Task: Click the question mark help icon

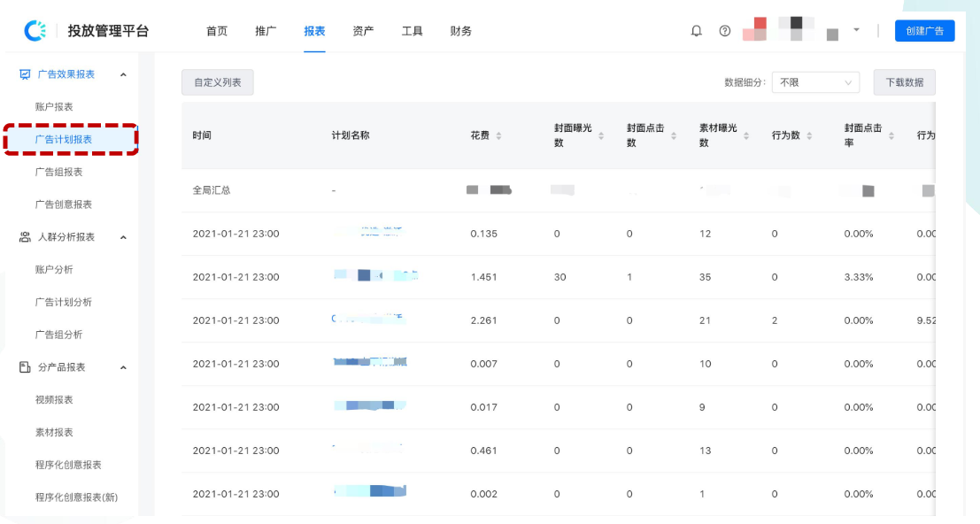Action: (x=724, y=29)
